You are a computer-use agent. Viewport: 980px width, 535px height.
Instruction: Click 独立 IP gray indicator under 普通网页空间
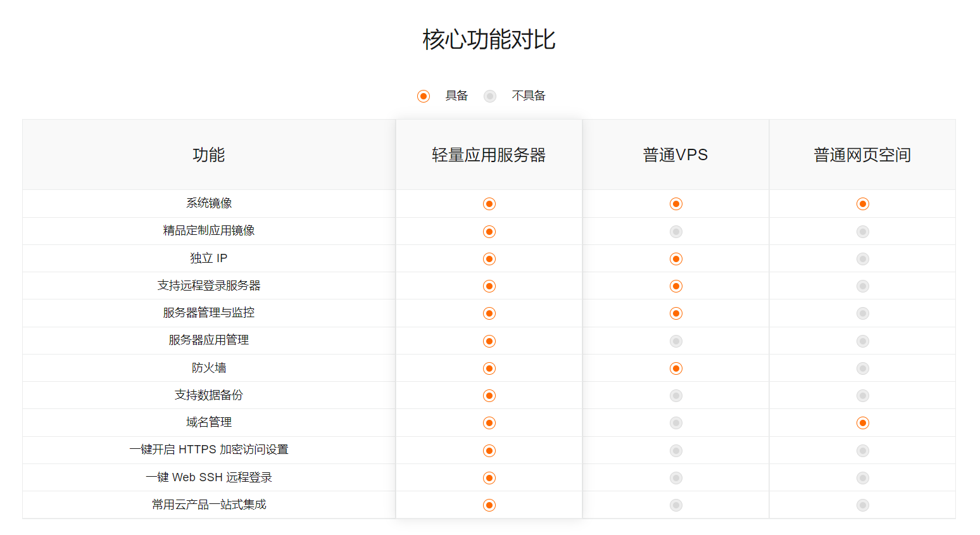(863, 259)
